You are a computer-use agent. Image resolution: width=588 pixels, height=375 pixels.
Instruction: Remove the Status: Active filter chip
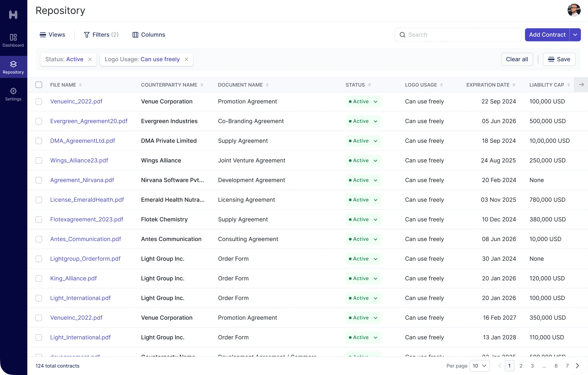click(90, 59)
